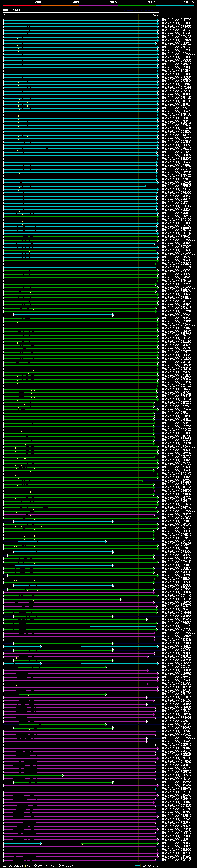Open hit UniRef100_P15792
Screen dimensions: 197x868
[177, 20]
